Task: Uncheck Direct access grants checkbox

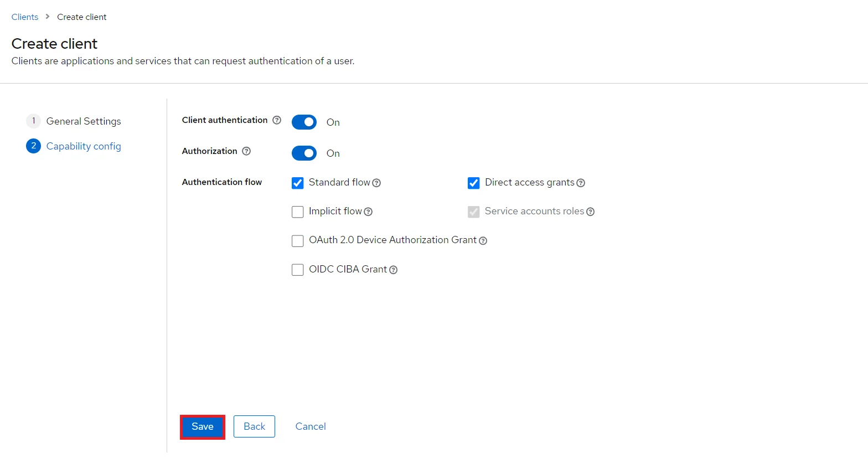Action: [474, 183]
